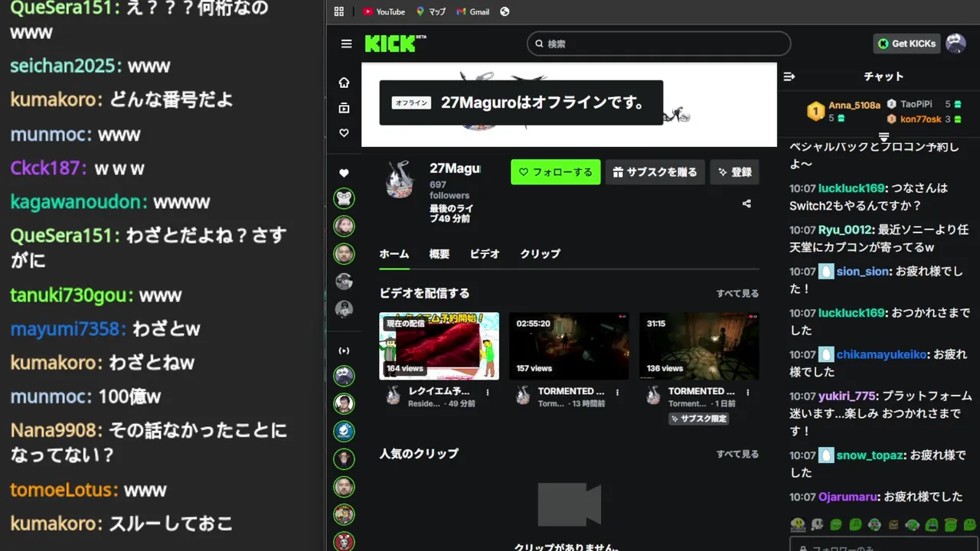
Task: Click the 登録 subscribe button
Action: [735, 172]
